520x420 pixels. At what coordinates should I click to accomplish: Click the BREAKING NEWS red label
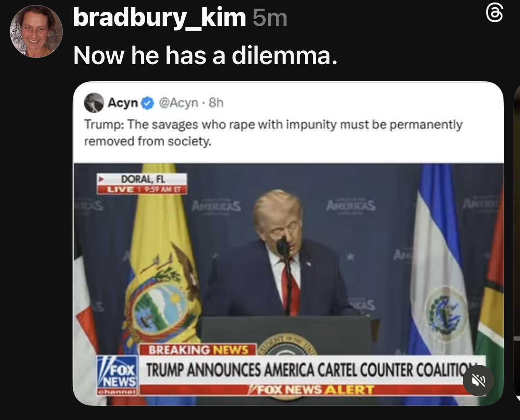pyautogui.click(x=198, y=349)
